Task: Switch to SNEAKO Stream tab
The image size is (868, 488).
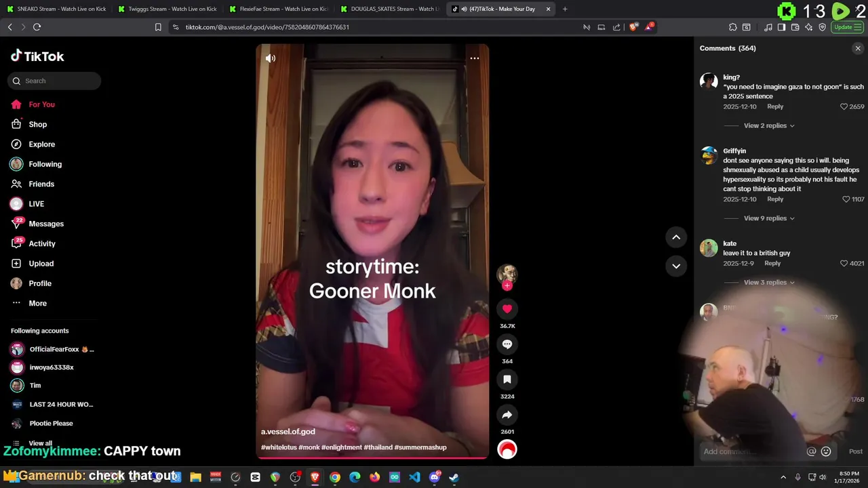Action: pos(56,9)
